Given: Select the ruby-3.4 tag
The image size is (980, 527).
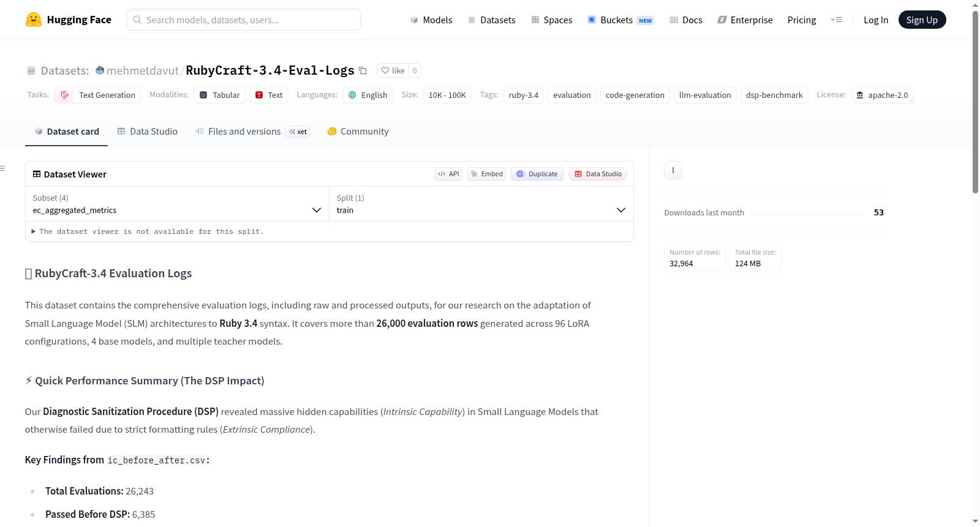Looking at the screenshot, I should tap(524, 95).
